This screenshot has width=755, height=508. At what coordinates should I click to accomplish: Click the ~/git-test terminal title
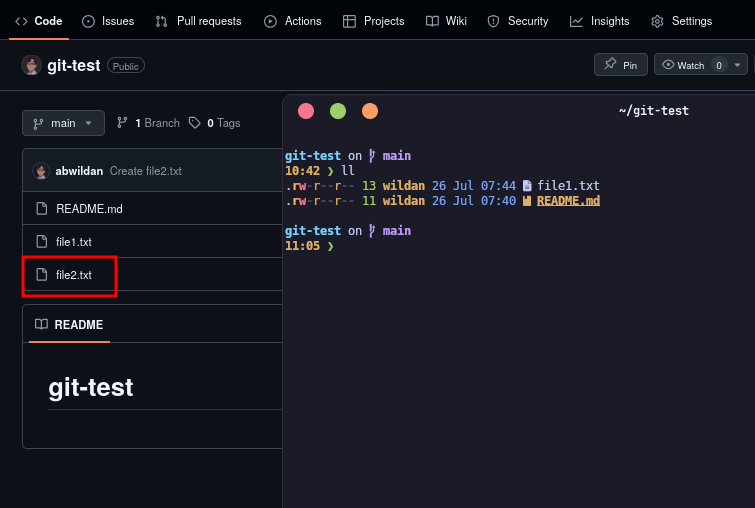tap(654, 111)
